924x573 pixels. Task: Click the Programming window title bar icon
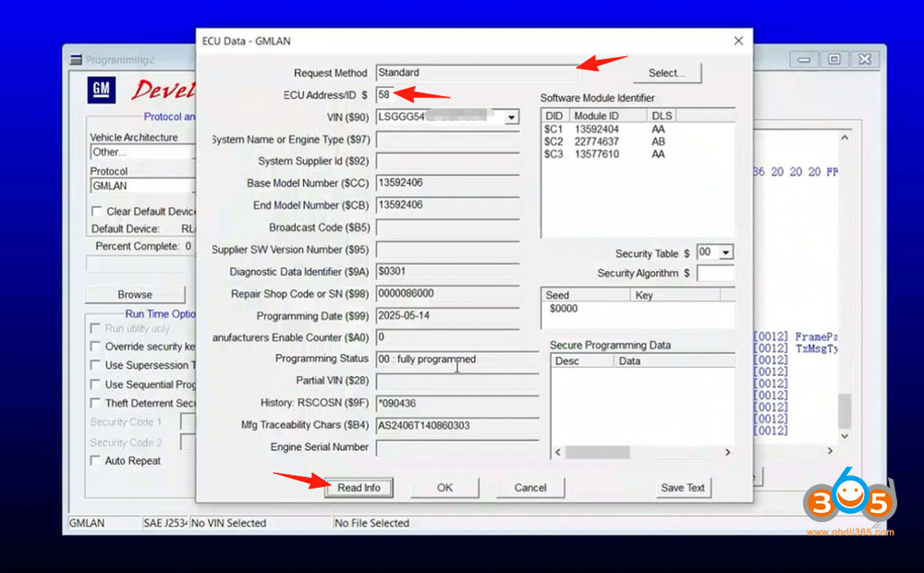pyautogui.click(x=76, y=60)
